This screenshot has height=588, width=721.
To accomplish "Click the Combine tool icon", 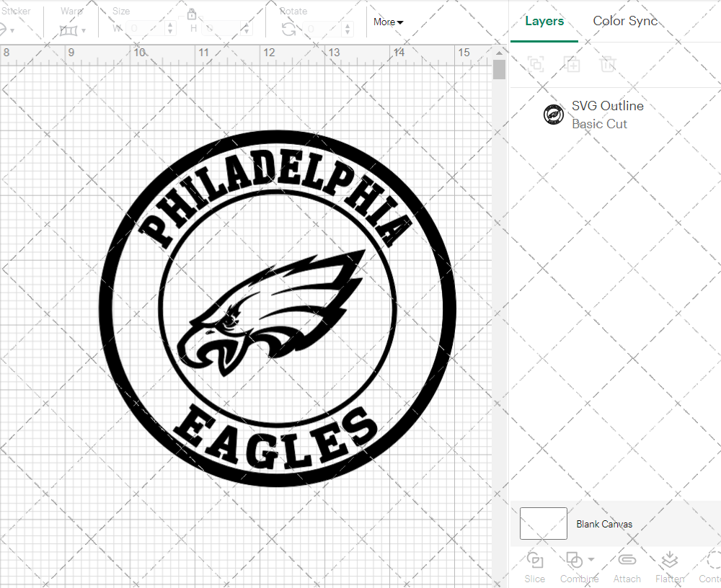I will (575, 561).
